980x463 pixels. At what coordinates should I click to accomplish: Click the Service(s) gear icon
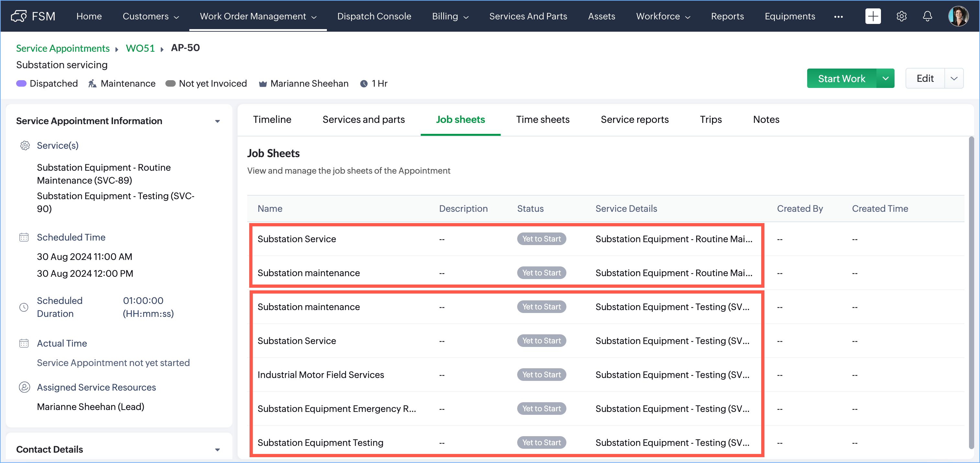pos(25,145)
